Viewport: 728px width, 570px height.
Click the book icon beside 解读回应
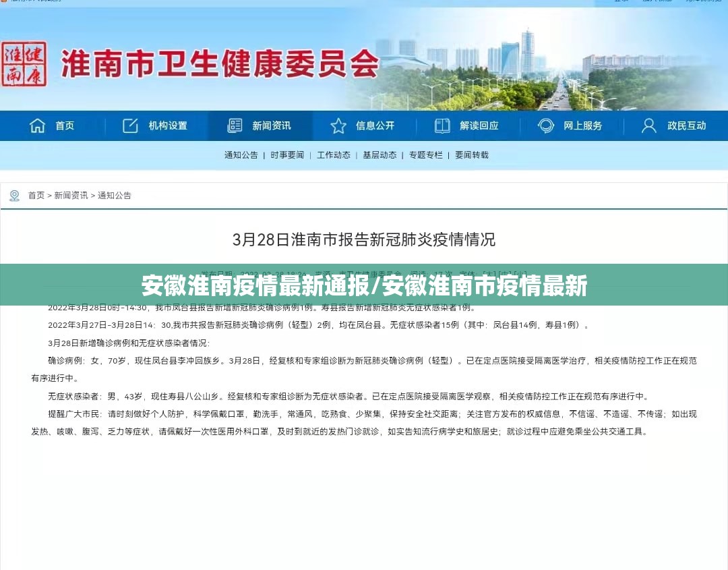coord(442,125)
